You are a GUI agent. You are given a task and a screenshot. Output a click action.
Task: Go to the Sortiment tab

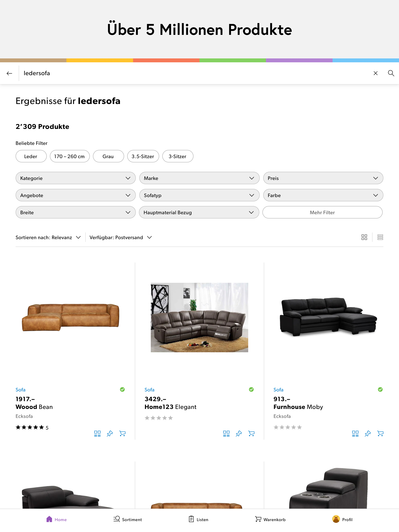coord(128,519)
